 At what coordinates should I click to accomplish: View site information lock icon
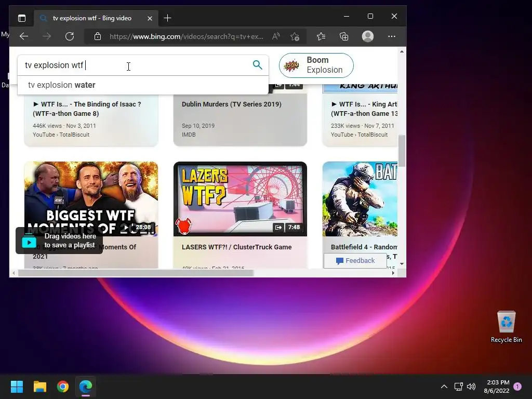98,36
